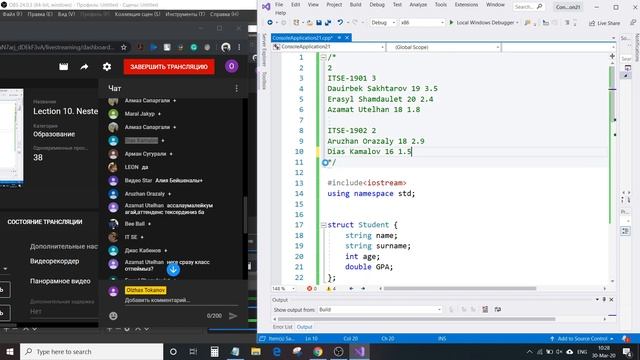Click the Windows Start button
The image size is (640, 360).
(x=10, y=351)
